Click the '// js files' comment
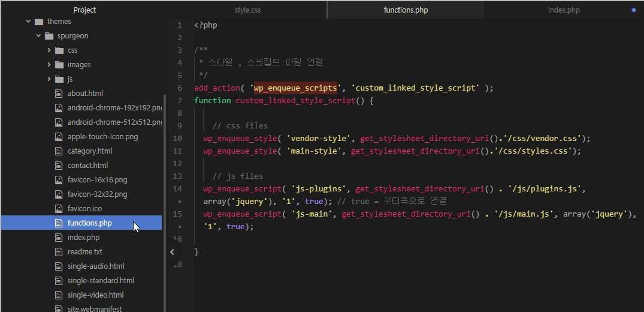 (238, 176)
